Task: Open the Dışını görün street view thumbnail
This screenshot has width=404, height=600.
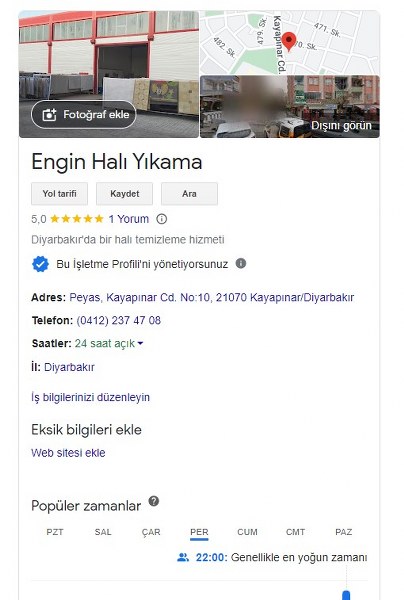Action: point(290,107)
